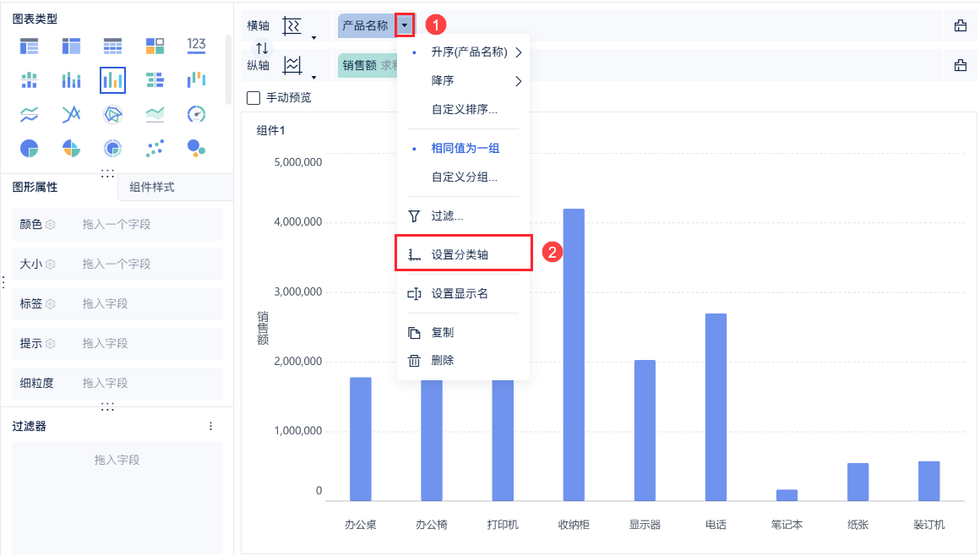Open color settings gear icon
The image size is (980, 556).
pyautogui.click(x=51, y=225)
